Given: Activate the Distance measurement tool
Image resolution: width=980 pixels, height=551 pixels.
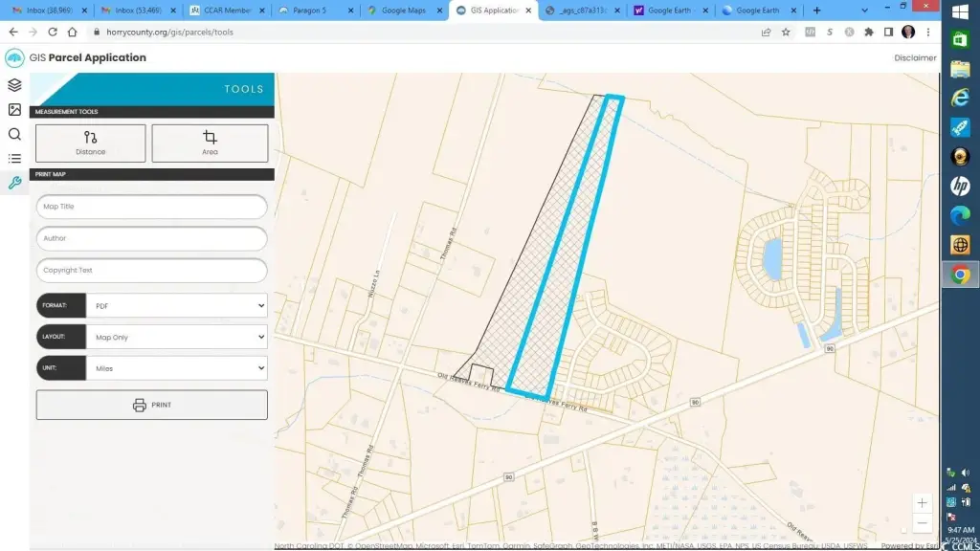Looking at the screenshot, I should [x=91, y=143].
